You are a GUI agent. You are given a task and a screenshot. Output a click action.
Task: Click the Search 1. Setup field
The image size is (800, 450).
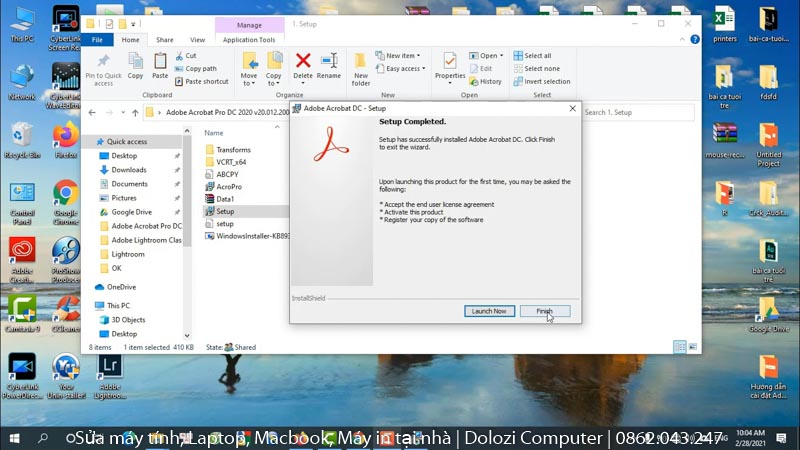click(x=635, y=113)
